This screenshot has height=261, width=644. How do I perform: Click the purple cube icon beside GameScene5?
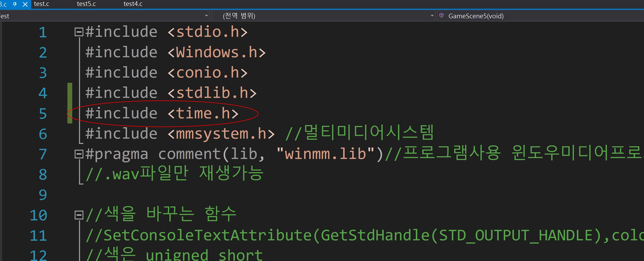(441, 15)
